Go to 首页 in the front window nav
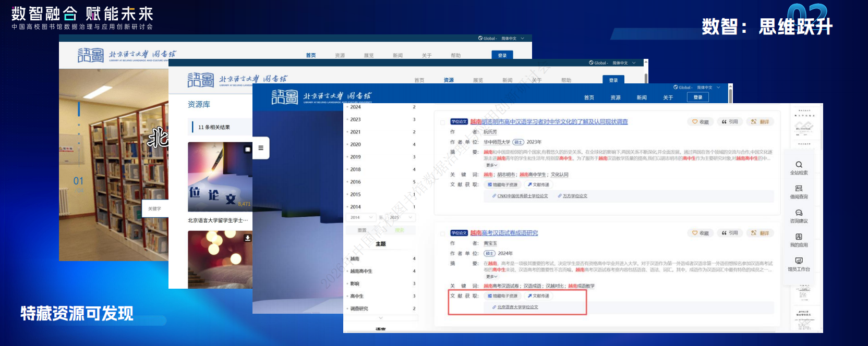The width and height of the screenshot is (868, 346). pos(589,97)
